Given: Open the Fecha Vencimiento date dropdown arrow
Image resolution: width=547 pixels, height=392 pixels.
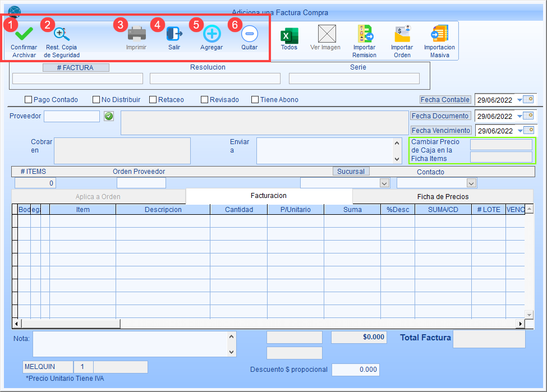Looking at the screenshot, I should click(x=520, y=131).
